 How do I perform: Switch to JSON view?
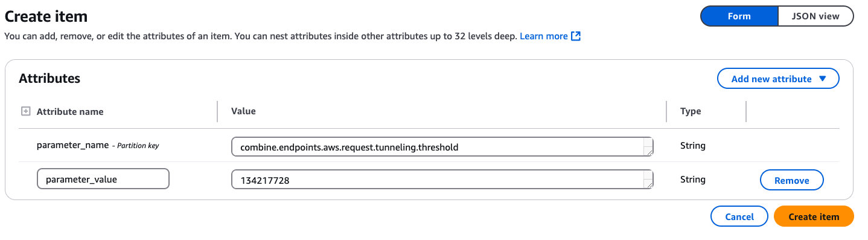click(x=815, y=16)
